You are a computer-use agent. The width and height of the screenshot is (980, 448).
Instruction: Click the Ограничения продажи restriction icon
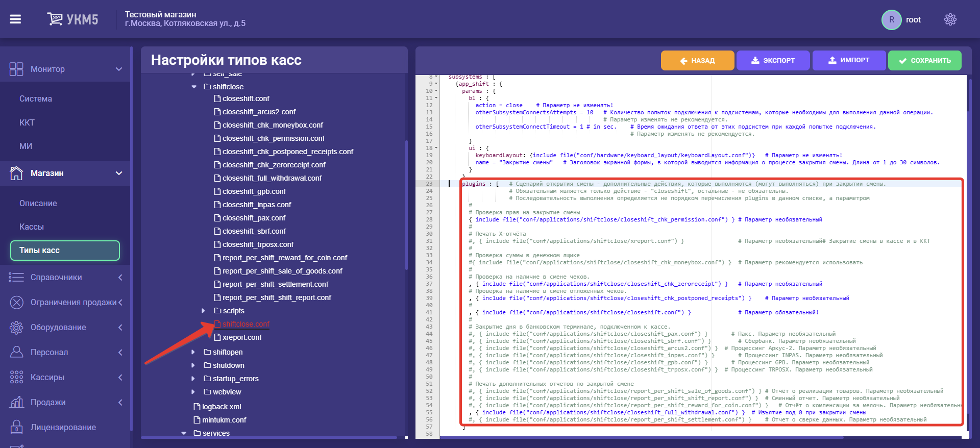pyautogui.click(x=16, y=302)
